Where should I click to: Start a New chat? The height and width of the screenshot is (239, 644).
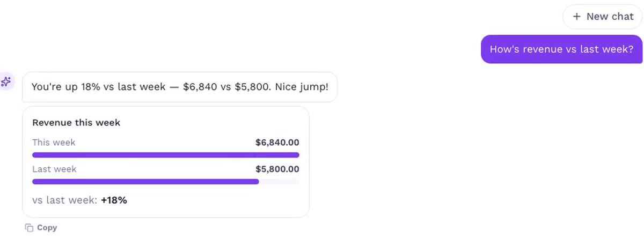click(x=603, y=17)
